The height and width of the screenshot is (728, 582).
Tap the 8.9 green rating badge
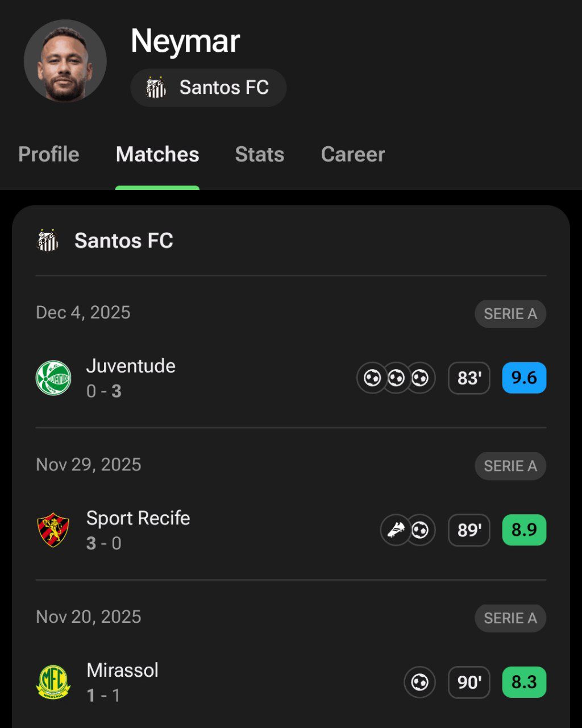(x=524, y=530)
